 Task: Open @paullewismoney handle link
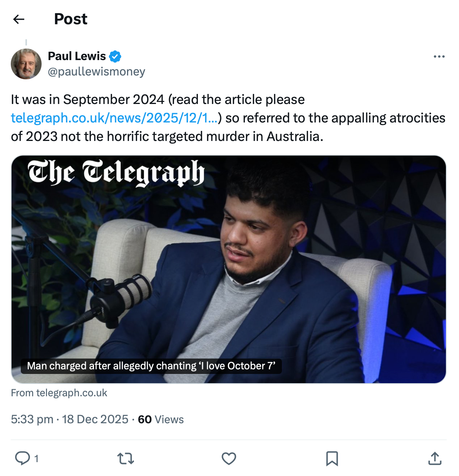(96, 72)
